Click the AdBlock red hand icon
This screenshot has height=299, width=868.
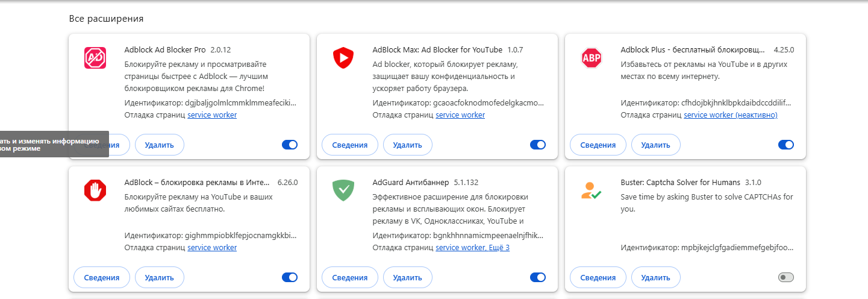(x=95, y=190)
